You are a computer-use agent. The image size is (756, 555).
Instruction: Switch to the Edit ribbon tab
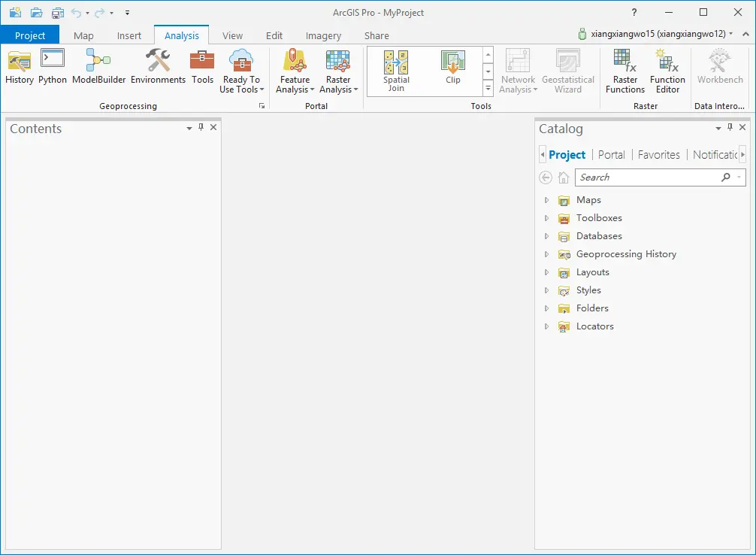(274, 35)
